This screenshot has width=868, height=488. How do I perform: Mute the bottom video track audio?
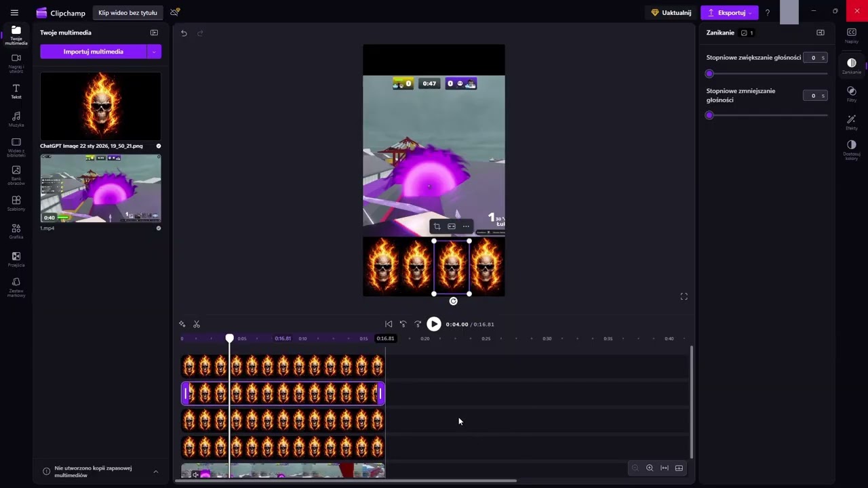(x=195, y=474)
